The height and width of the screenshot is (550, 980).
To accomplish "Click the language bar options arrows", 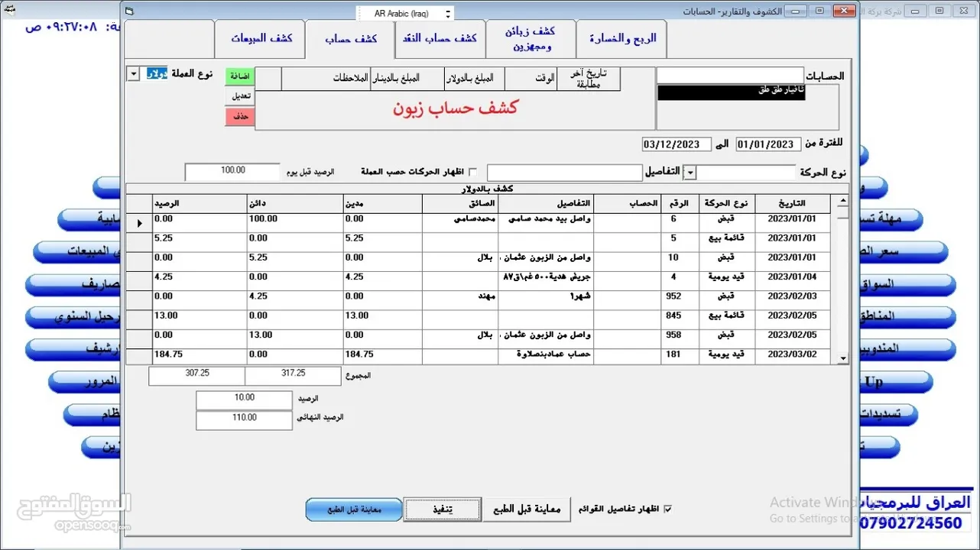I will click(x=448, y=13).
